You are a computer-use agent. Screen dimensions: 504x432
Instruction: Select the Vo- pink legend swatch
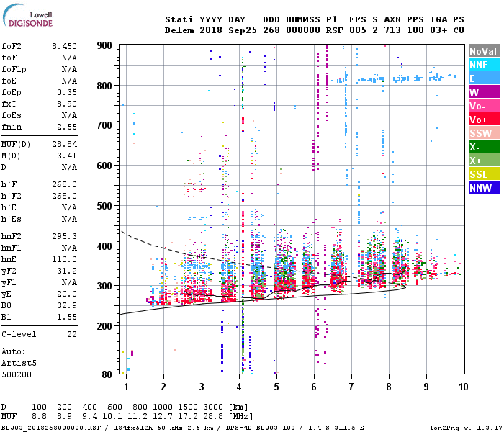pyautogui.click(x=484, y=106)
